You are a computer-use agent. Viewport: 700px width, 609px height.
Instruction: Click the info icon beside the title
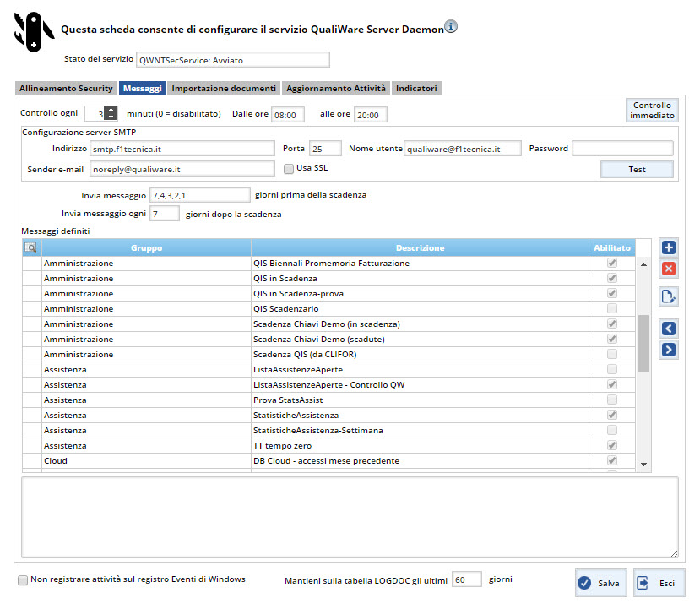coord(451,27)
